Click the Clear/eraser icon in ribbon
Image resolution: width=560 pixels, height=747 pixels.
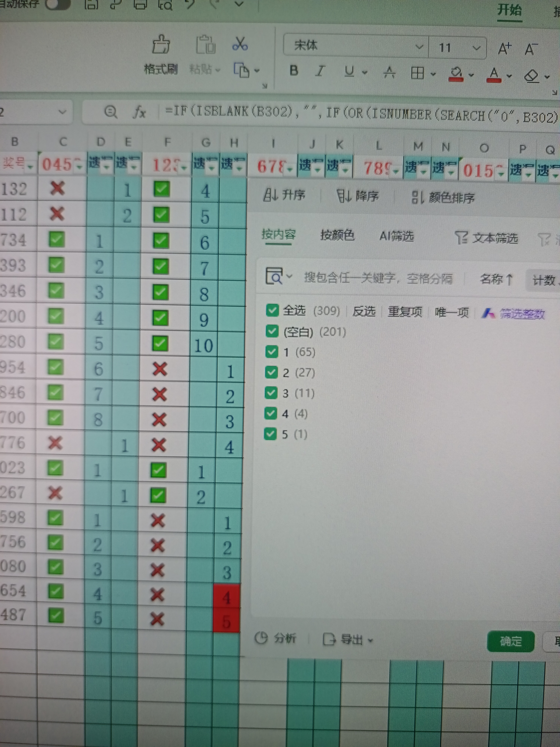(x=532, y=76)
